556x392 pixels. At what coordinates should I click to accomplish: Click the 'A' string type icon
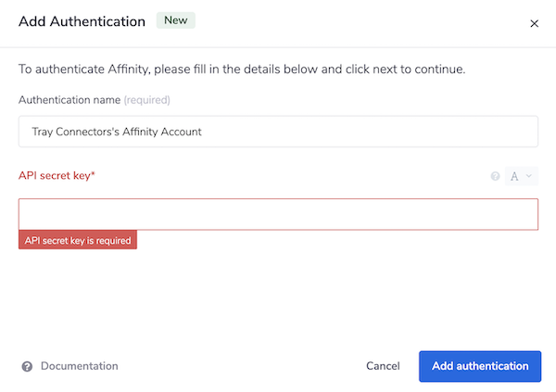tap(514, 176)
